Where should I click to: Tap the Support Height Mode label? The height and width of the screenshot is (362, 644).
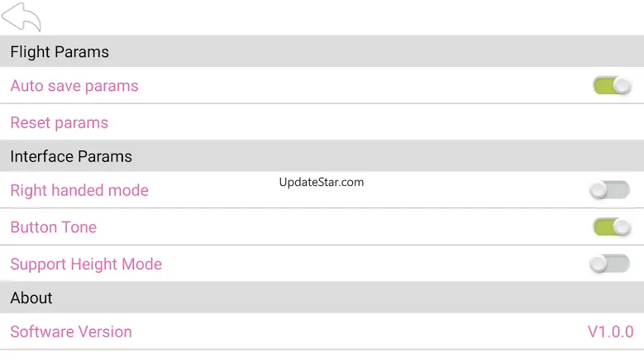point(86,264)
